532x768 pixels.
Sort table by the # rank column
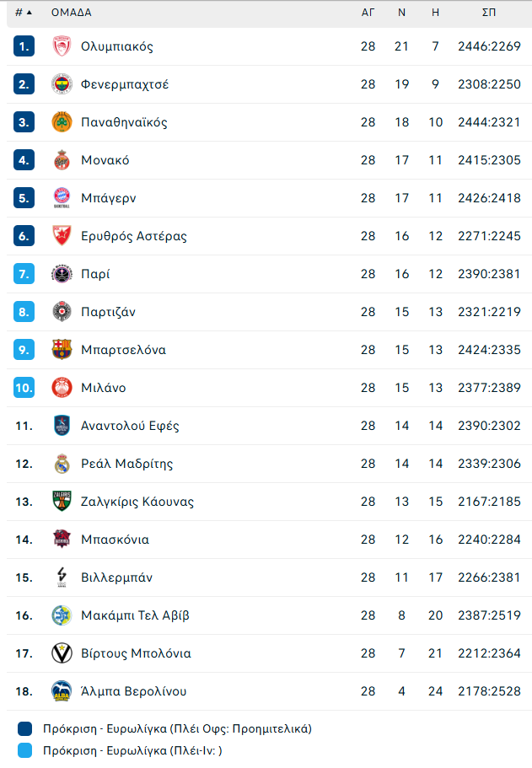pos(23,13)
